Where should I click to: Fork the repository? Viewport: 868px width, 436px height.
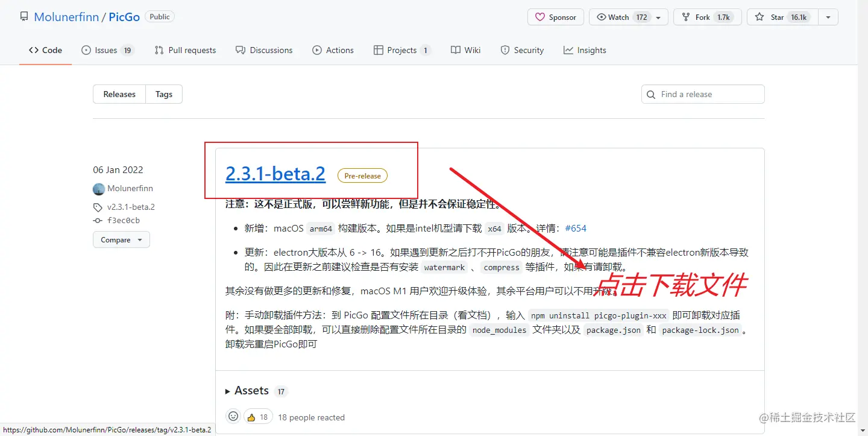[x=706, y=17]
